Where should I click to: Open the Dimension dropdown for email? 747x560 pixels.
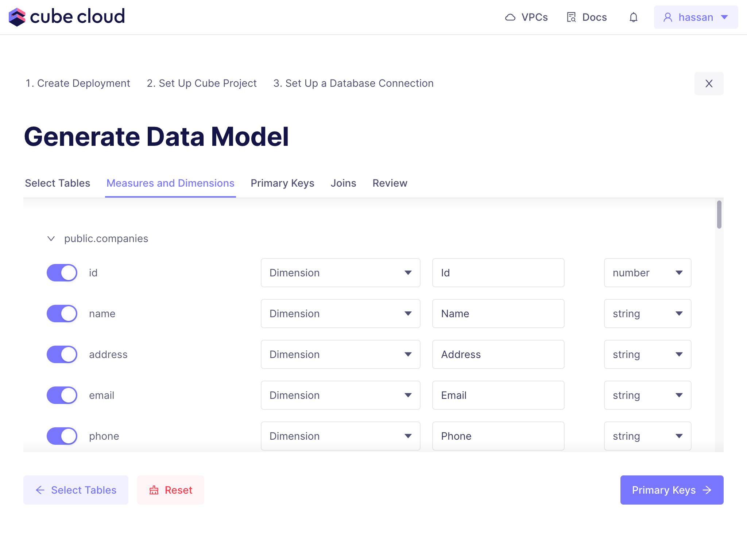(341, 395)
